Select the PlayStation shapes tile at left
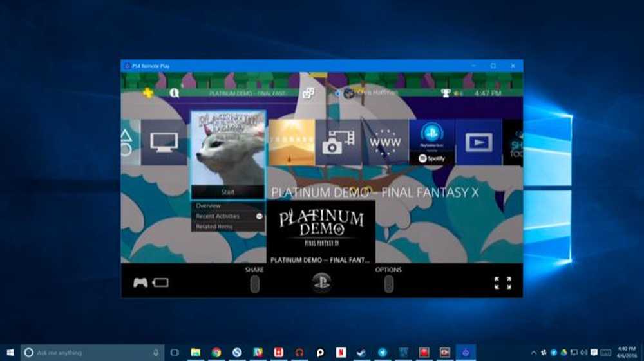 click(130, 142)
